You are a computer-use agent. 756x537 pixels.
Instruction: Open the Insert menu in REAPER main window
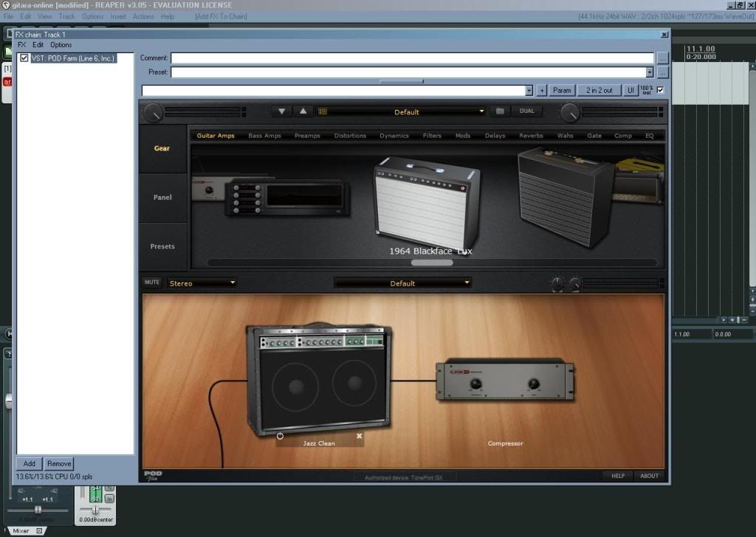point(118,16)
